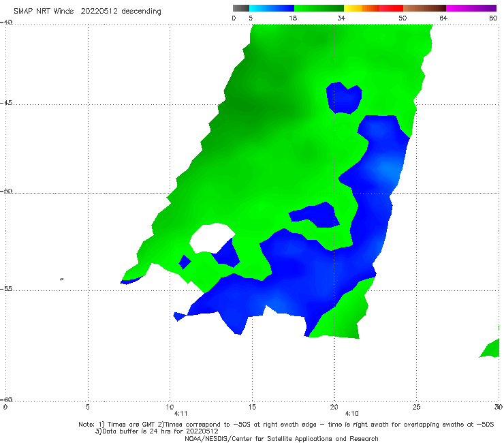The width and height of the screenshot is (504, 443).
Task: Click the swath time label '4:11'
Action: 180,414
